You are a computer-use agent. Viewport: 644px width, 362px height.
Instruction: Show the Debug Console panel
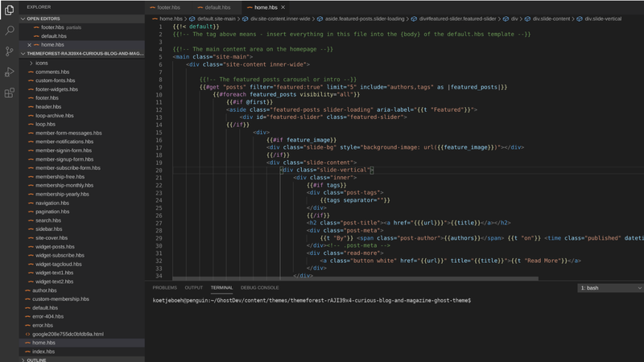259,287
